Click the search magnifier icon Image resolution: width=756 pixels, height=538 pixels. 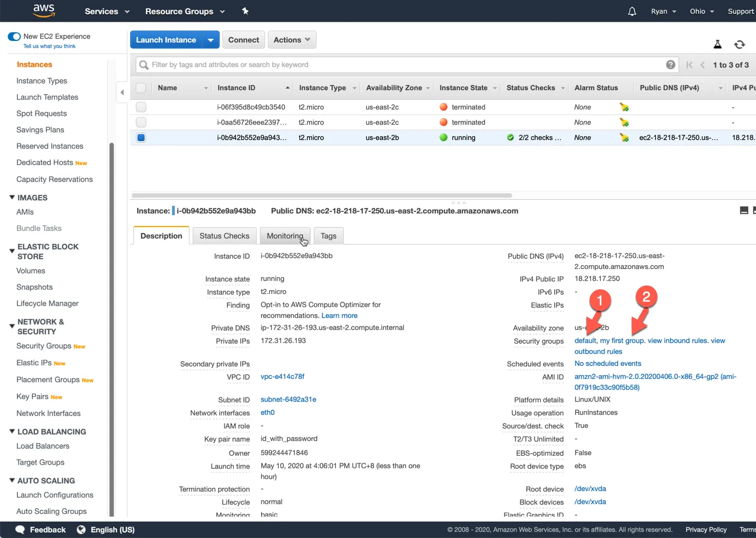click(x=144, y=65)
